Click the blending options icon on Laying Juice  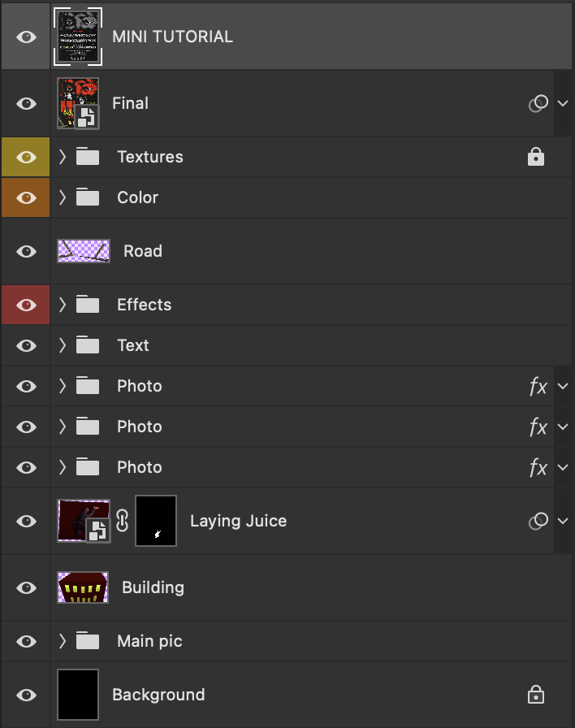538,521
